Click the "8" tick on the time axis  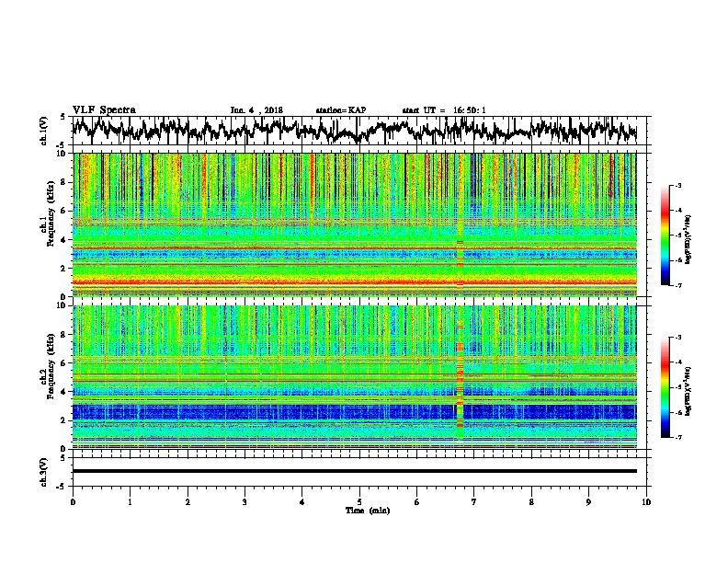531,502
